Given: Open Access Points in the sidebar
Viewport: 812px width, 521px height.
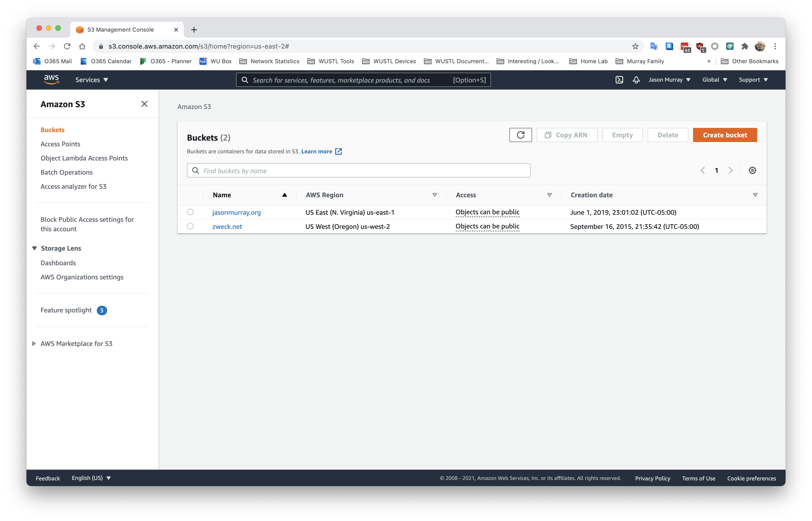Looking at the screenshot, I should point(60,144).
